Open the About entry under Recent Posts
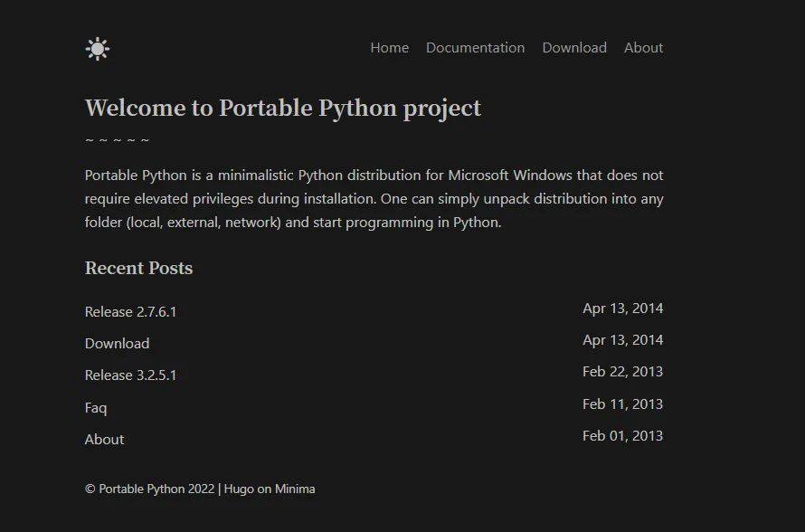The image size is (805, 532). click(x=103, y=439)
